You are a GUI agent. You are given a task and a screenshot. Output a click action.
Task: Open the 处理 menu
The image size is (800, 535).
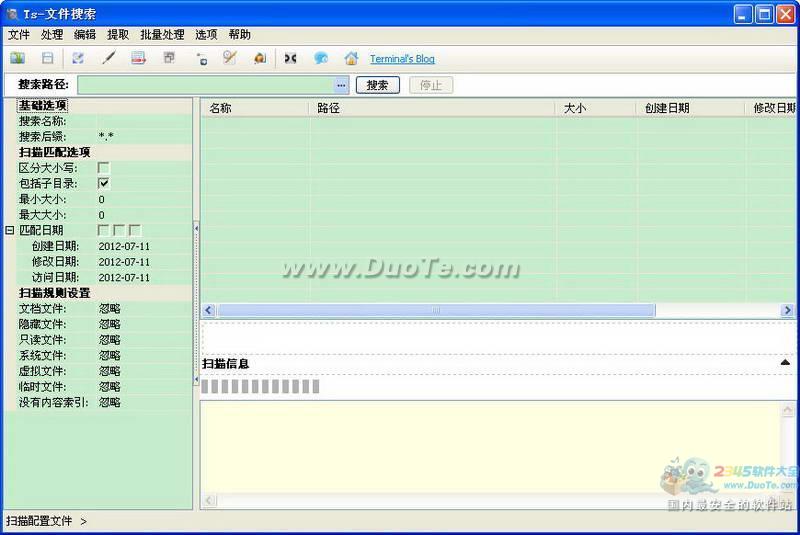[x=52, y=35]
